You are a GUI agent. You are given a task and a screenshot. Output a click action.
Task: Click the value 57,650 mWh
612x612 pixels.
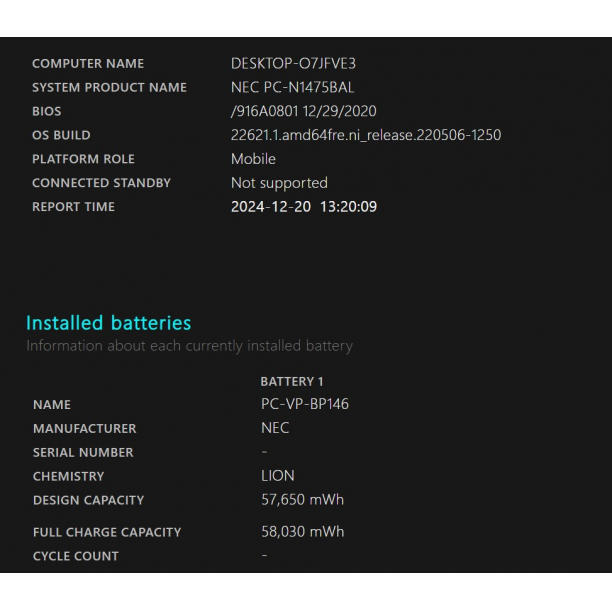point(302,500)
